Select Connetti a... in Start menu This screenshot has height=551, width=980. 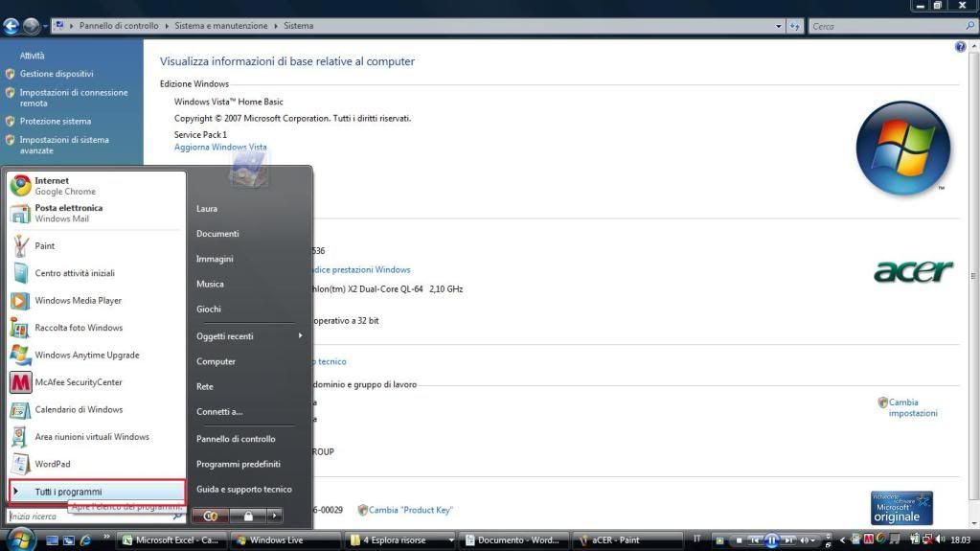tap(219, 411)
